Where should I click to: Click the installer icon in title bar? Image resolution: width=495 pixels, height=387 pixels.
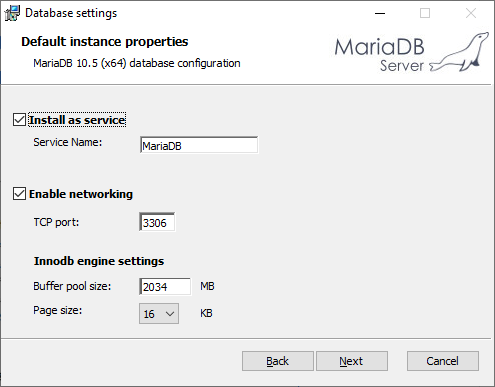(12, 13)
